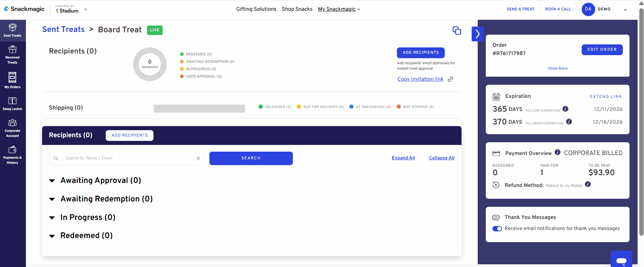The height and width of the screenshot is (267, 644).
Task: Open the chat support widget
Action: (x=621, y=260)
